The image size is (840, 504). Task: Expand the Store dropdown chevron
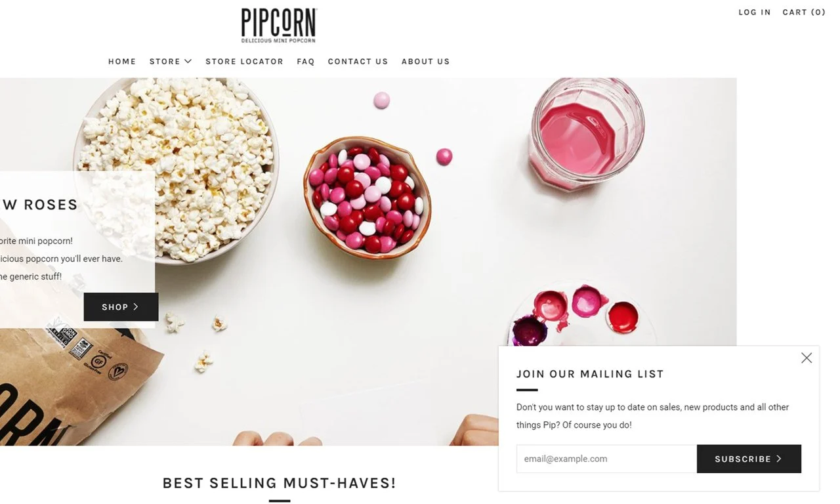pos(188,61)
